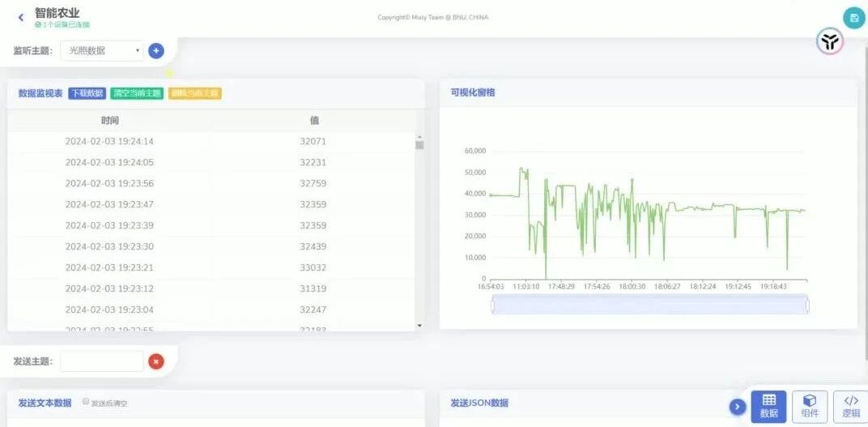Click the 19:18:43 axis label on the chart
Viewport: 868px width, 427px height.
pyautogui.click(x=773, y=286)
